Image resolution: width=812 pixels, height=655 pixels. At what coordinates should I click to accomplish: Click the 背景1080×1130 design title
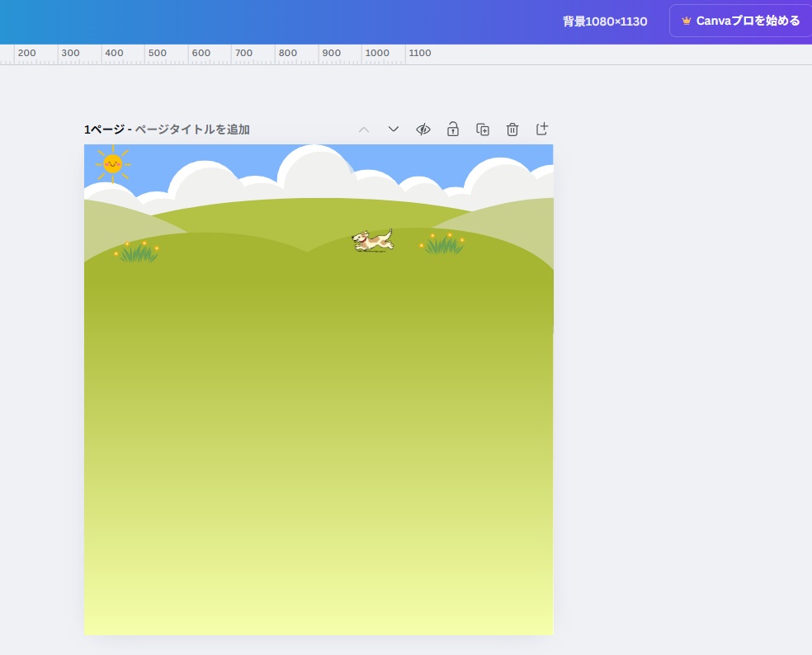[x=605, y=21]
